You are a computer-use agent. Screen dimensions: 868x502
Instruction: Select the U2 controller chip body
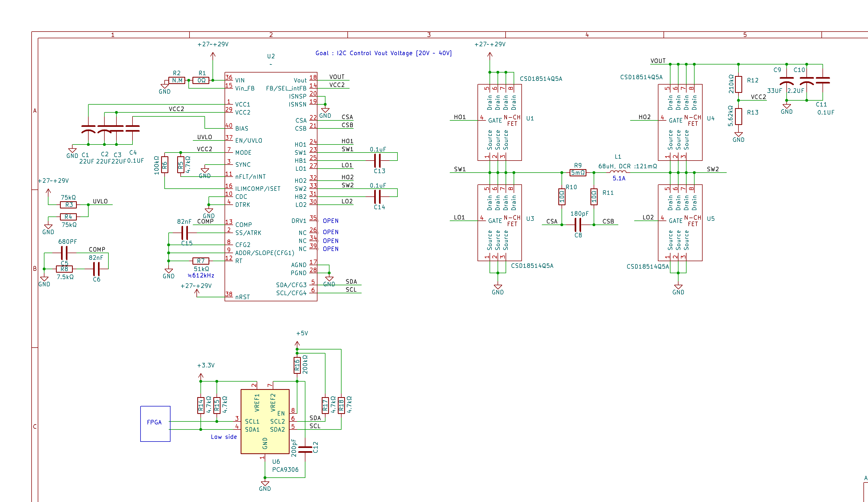[271, 186]
